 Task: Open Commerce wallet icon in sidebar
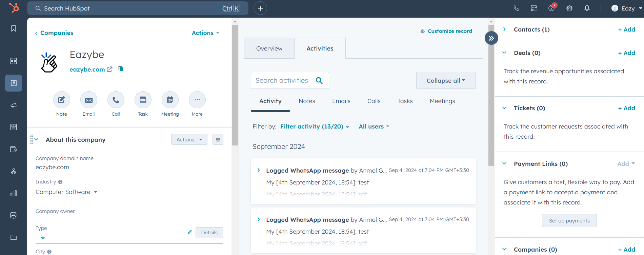click(x=14, y=149)
